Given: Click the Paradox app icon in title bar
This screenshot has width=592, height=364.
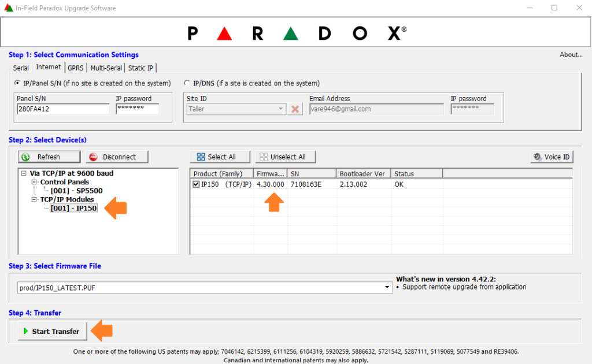Looking at the screenshot, I should coord(9,8).
